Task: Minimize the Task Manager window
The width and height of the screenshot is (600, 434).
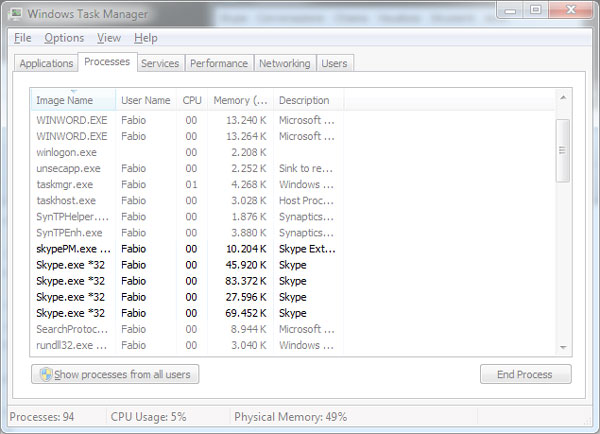Action: tap(510, 10)
